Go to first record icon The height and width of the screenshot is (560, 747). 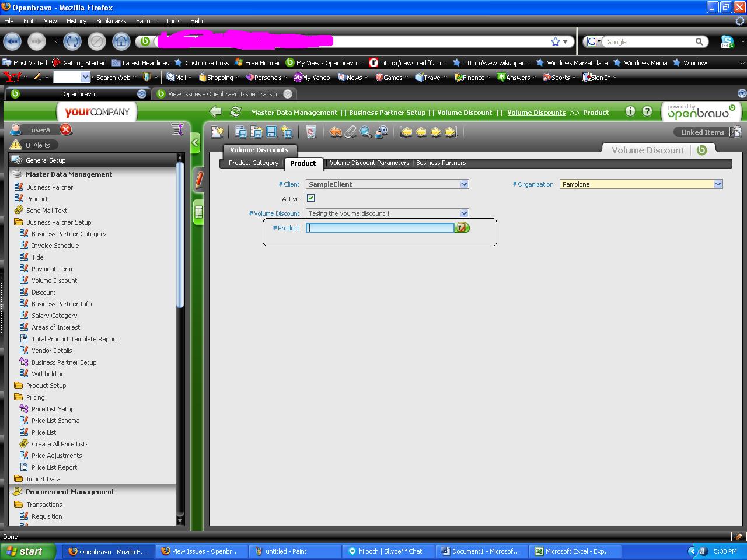[x=406, y=132]
